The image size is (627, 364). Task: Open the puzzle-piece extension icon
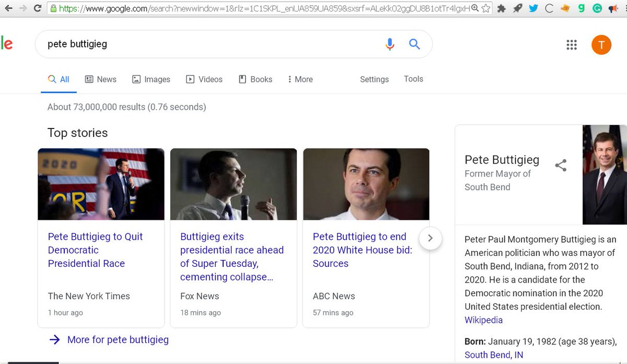click(x=502, y=8)
